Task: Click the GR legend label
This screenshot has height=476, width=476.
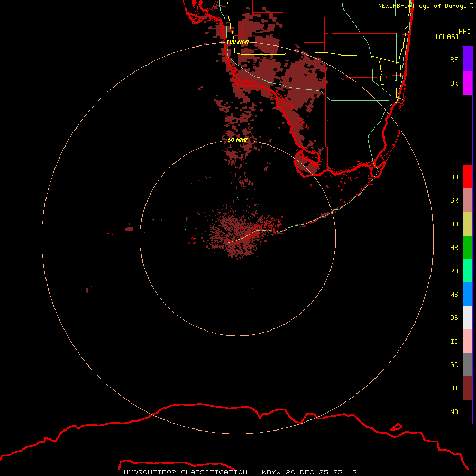Action: tap(454, 200)
